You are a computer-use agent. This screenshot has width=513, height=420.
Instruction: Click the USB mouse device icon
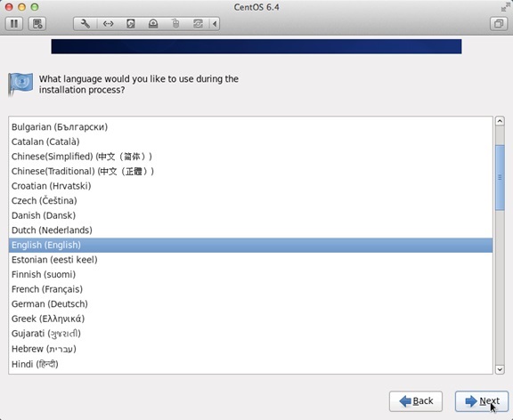(x=175, y=24)
